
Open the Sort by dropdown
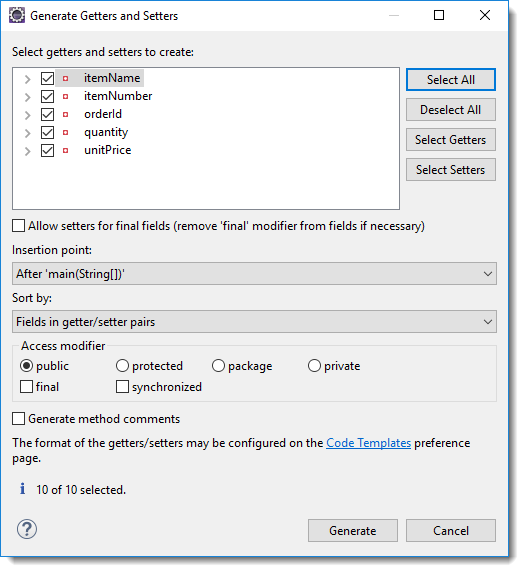(x=254, y=322)
